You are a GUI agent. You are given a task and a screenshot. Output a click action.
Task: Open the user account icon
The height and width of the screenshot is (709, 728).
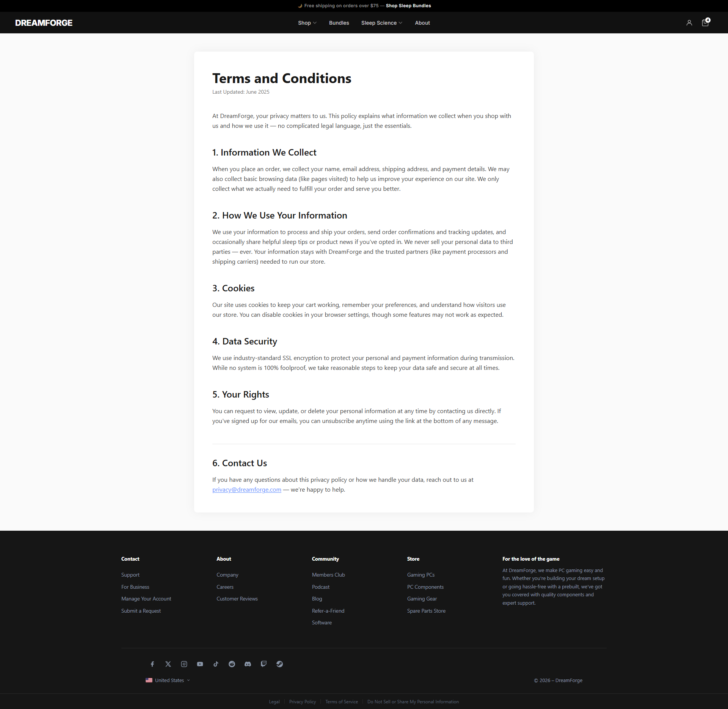pyautogui.click(x=689, y=23)
